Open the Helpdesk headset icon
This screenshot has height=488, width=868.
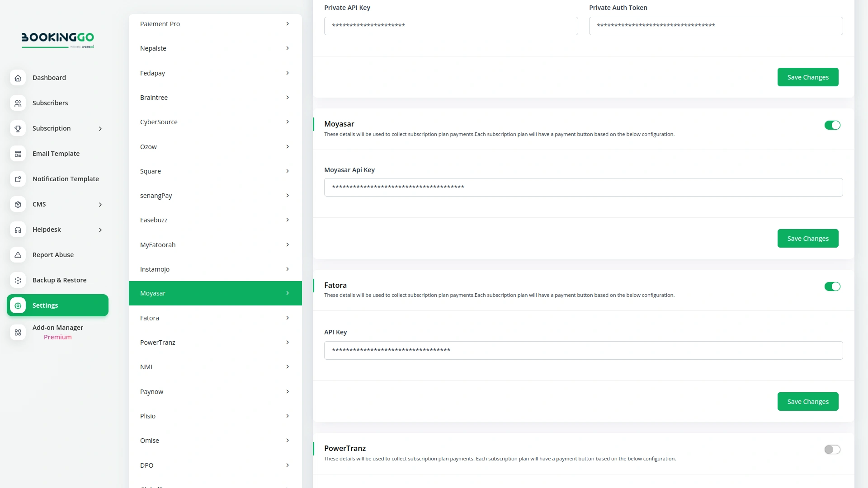pos(18,230)
